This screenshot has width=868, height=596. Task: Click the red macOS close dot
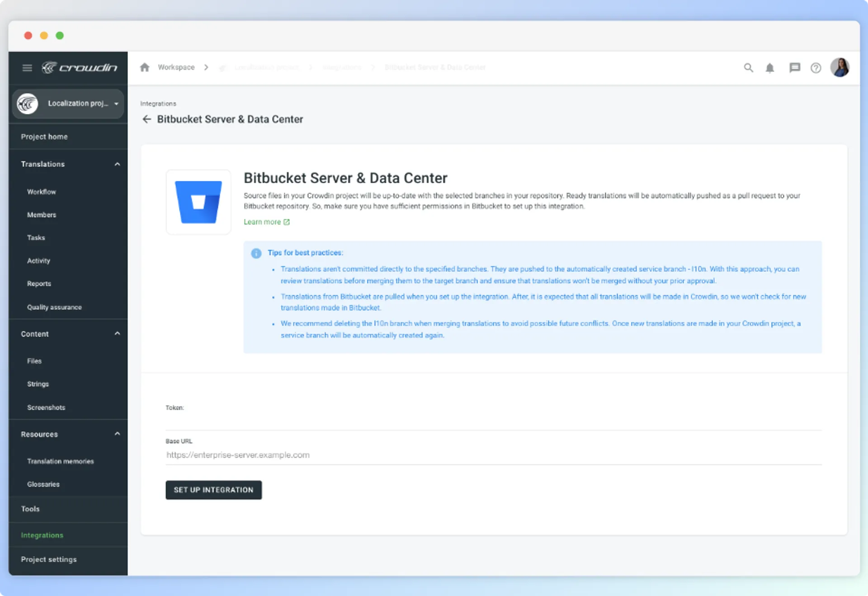coord(28,35)
